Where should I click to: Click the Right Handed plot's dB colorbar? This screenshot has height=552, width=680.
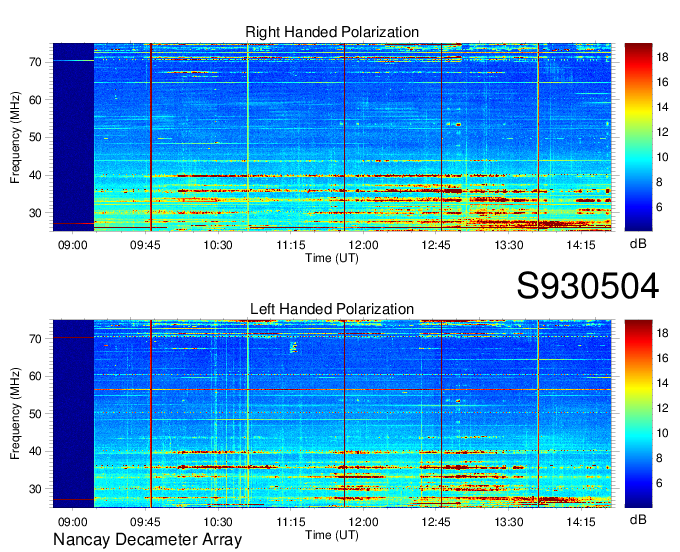[638, 137]
